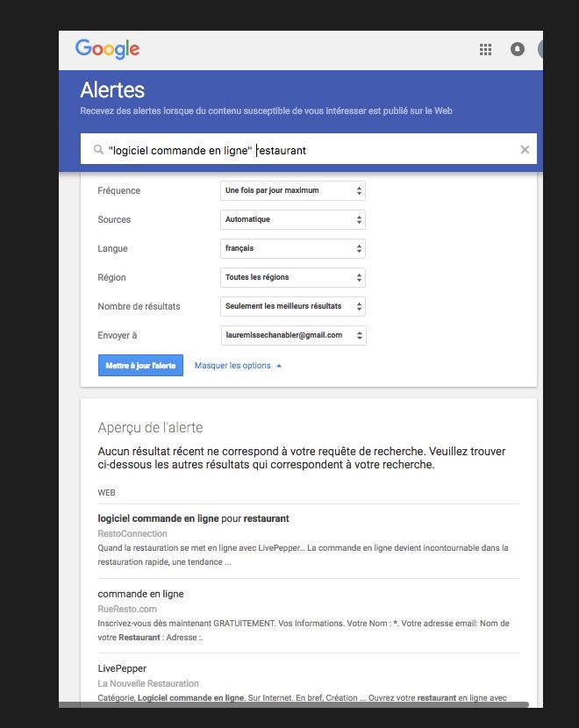Click the Mettre à jour l'alerte button
The image size is (579, 728).
click(140, 366)
